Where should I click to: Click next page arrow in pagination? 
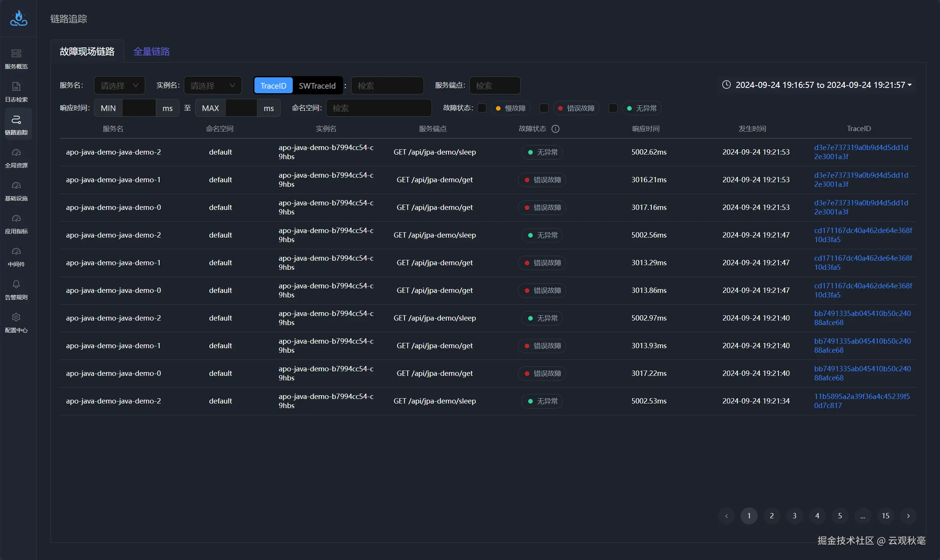(908, 516)
